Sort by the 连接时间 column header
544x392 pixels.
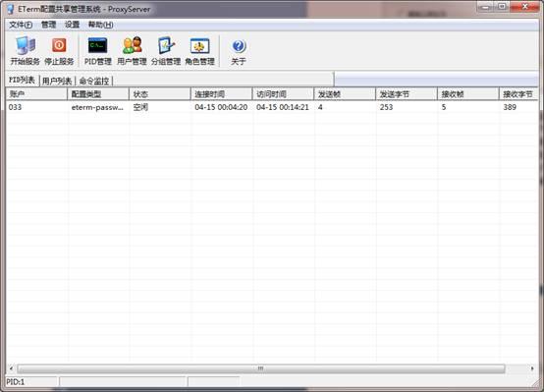tap(221, 94)
